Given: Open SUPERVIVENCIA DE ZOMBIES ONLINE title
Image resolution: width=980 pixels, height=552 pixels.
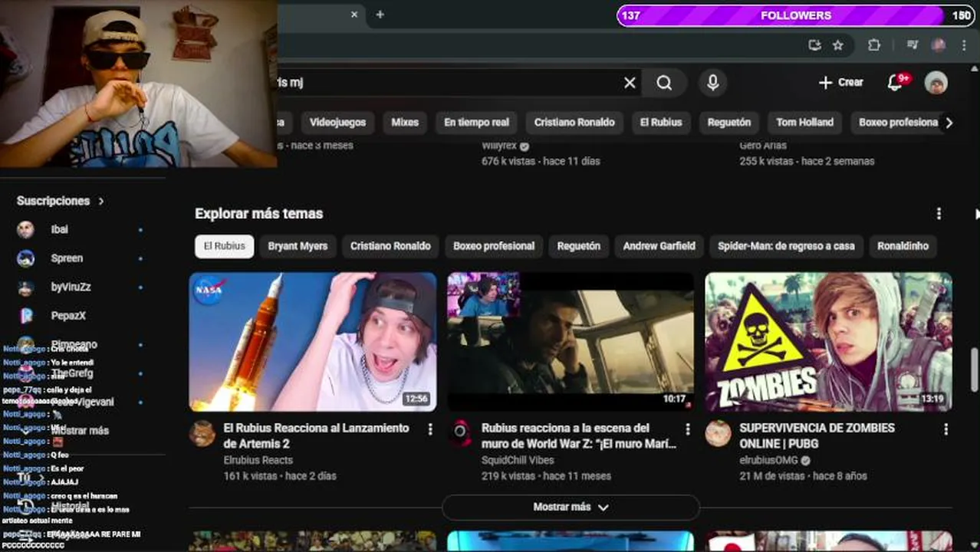Looking at the screenshot, I should click(x=817, y=435).
